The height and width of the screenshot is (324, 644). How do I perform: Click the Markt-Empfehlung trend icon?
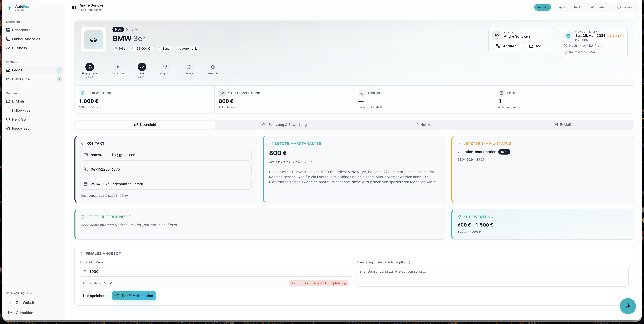[222, 93]
